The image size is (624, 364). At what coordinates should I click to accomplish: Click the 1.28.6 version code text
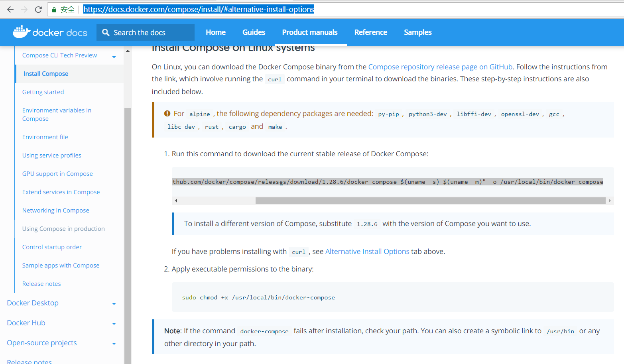click(367, 224)
